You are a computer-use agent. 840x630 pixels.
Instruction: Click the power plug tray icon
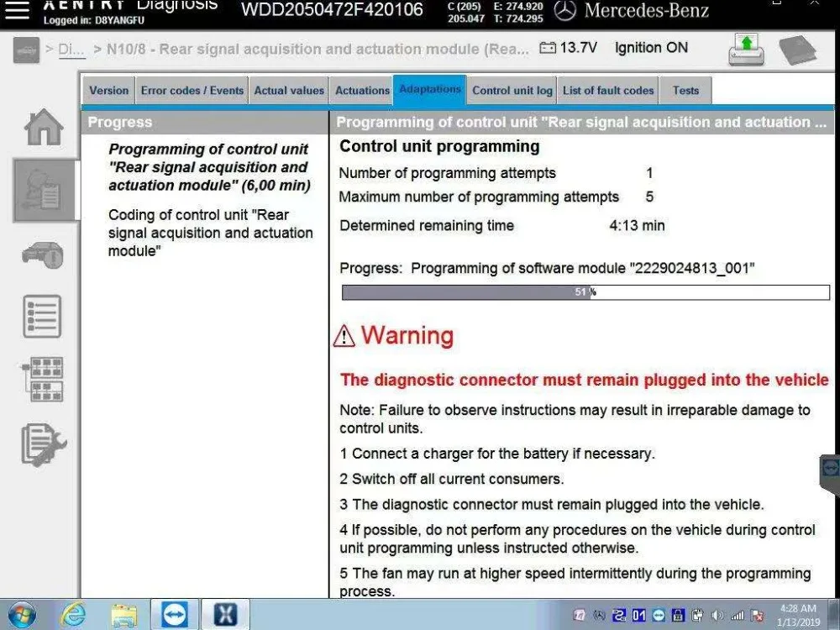[697, 616]
